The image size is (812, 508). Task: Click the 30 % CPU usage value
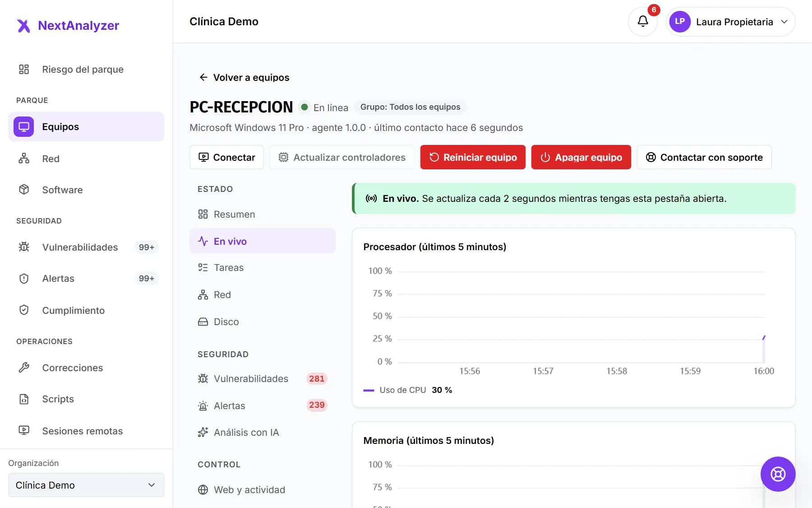tap(442, 390)
